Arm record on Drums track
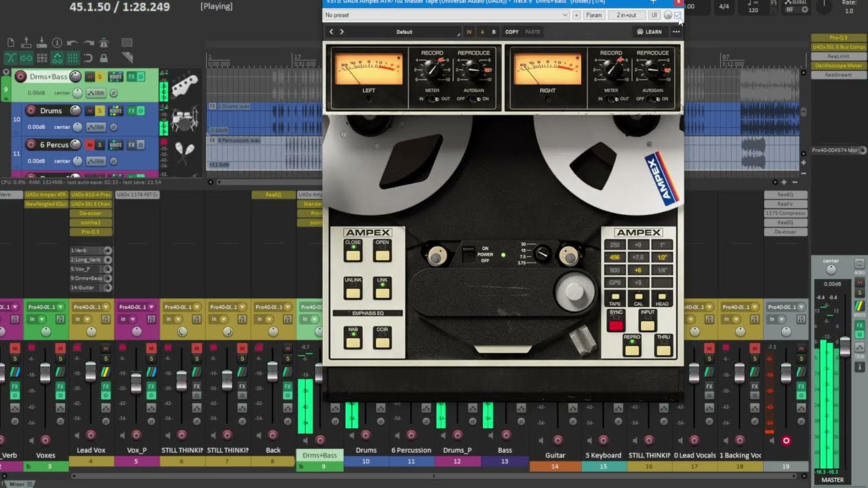The height and width of the screenshot is (488, 868). (x=31, y=110)
